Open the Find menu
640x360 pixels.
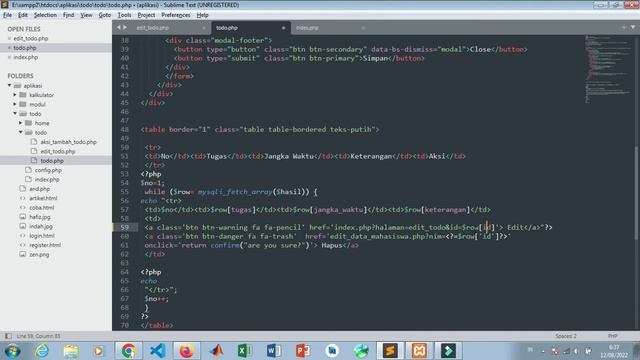coord(68,15)
